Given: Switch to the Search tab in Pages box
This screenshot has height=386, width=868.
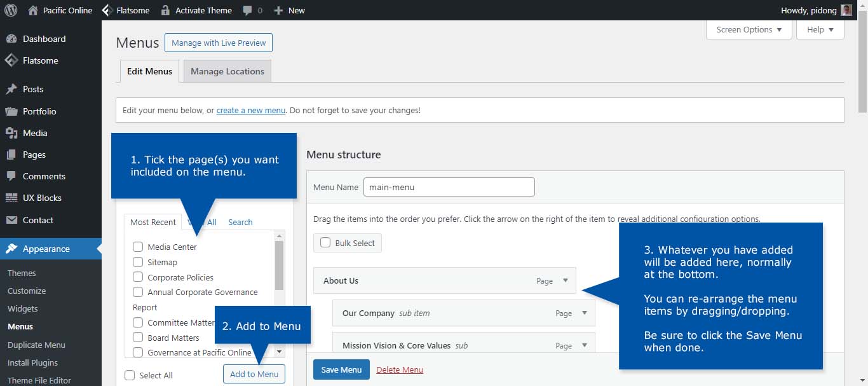Looking at the screenshot, I should [240, 222].
